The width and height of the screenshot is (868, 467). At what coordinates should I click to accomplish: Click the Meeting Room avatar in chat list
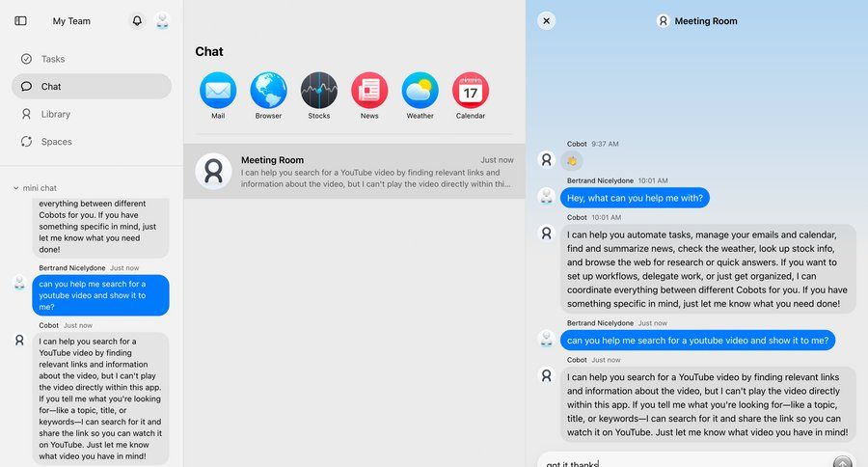(x=214, y=171)
